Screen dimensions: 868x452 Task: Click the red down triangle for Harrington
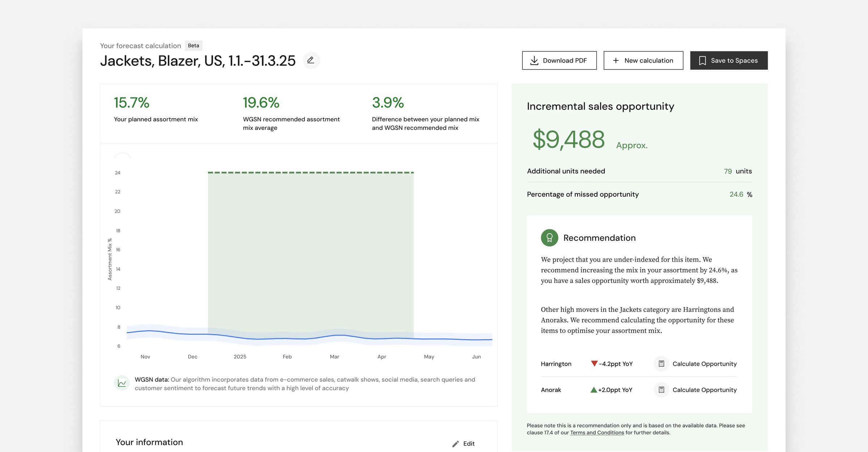[594, 363]
